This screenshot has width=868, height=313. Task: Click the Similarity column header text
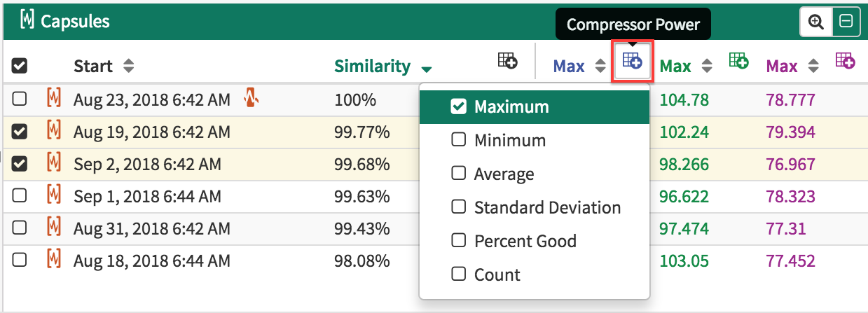click(372, 67)
